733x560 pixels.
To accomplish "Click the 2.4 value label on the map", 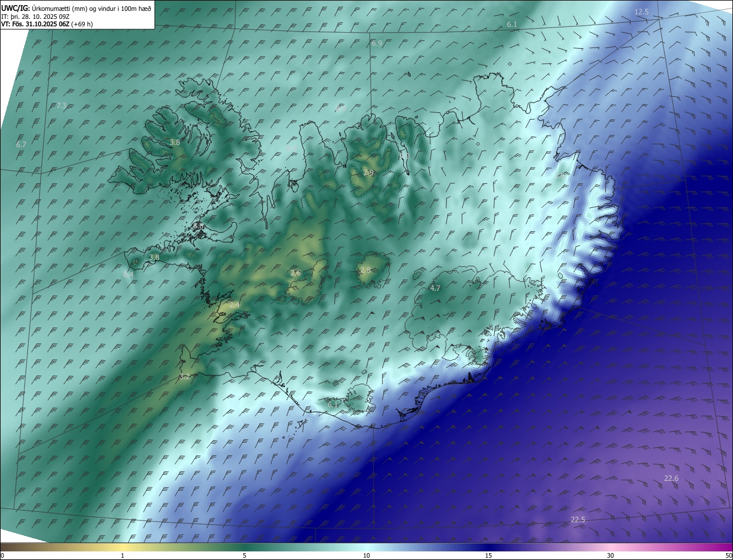I will [x=234, y=306].
